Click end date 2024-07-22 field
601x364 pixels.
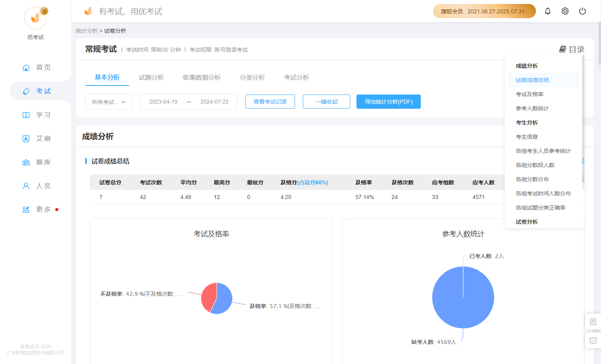coord(215,102)
